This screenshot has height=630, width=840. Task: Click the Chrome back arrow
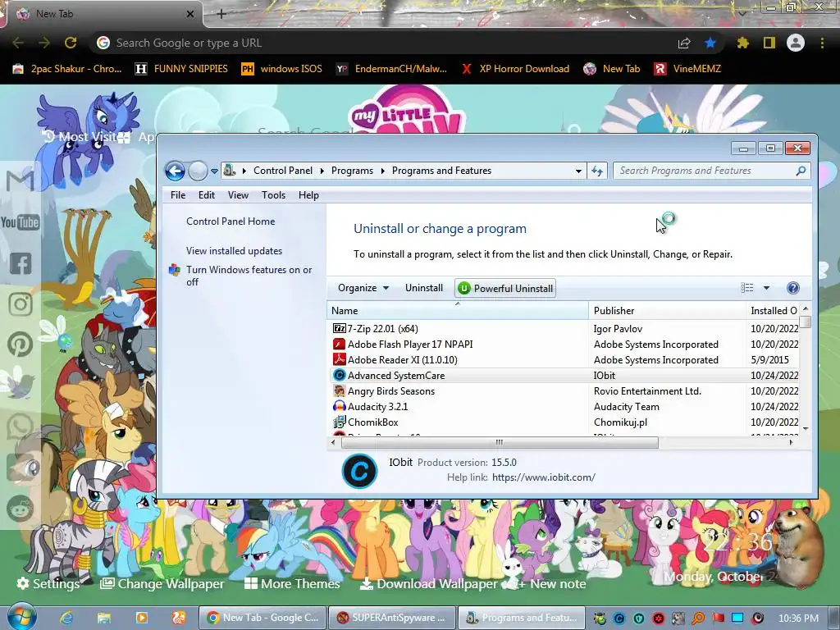tap(18, 43)
